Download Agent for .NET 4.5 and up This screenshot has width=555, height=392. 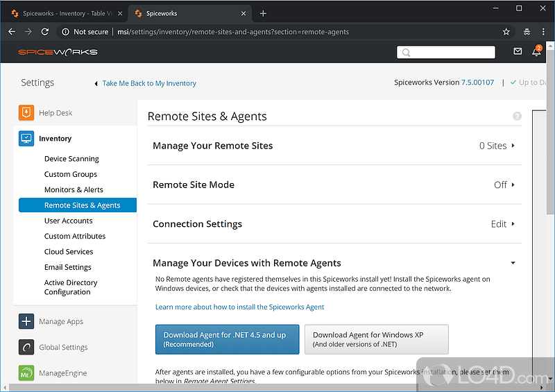[228, 339]
